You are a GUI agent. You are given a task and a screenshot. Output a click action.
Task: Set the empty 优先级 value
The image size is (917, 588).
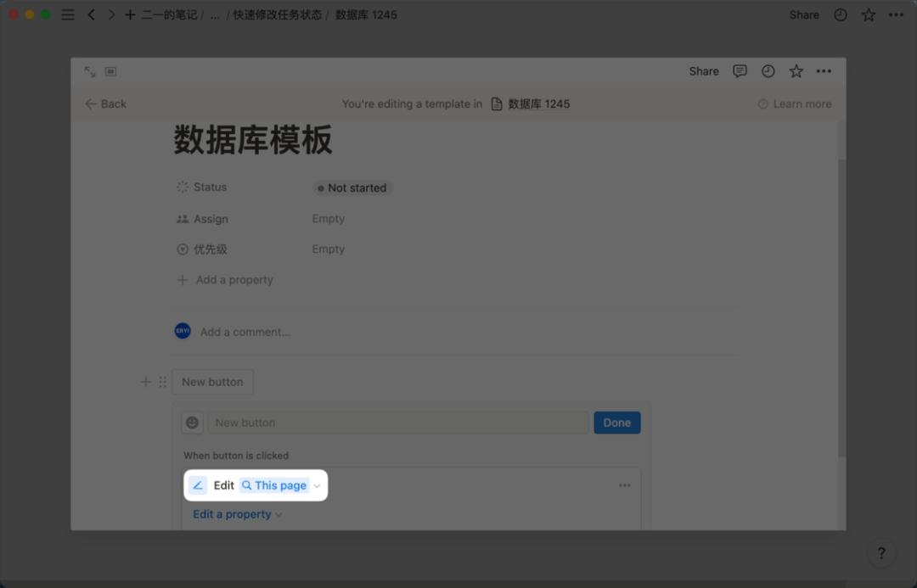pos(328,249)
